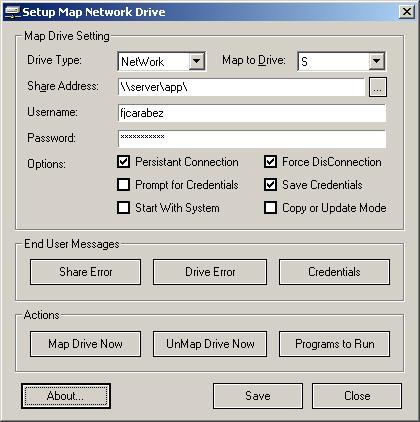Browse for share address with ellipsis button
The height and width of the screenshot is (422, 420).
pos(378,87)
